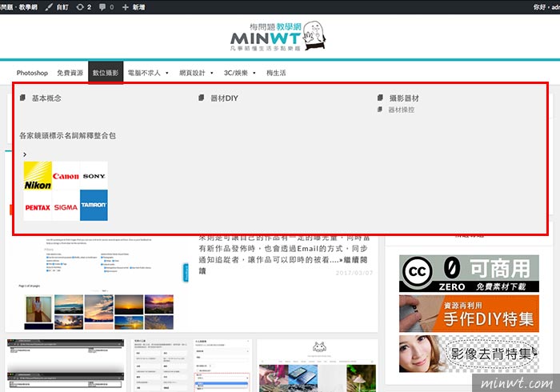This screenshot has width=560, height=392.
Task: Expand the 3C/娛樂 dropdown arrow
Action: pos(254,73)
